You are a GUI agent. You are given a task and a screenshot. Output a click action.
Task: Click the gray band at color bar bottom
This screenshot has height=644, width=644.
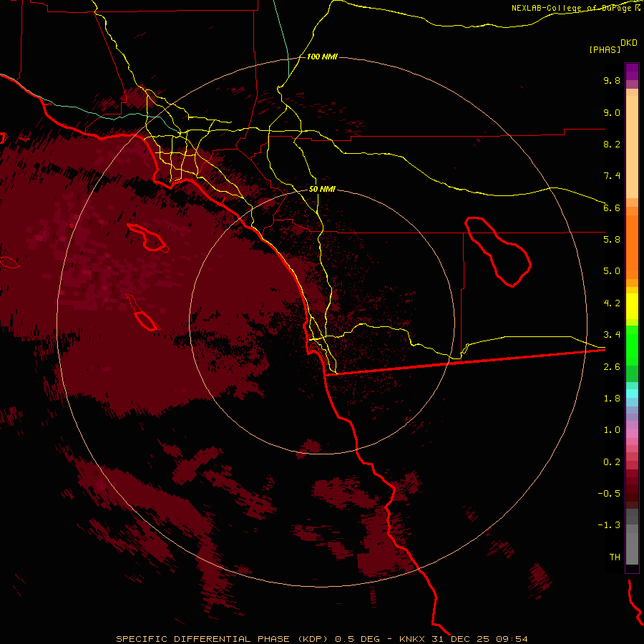point(632,548)
